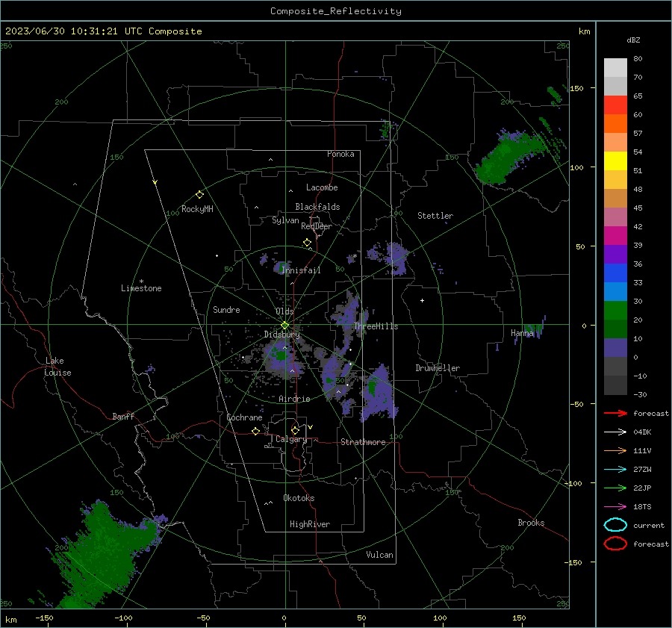Click the 'HighRiver' town label
The width and height of the screenshot is (672, 628).
pos(310,524)
